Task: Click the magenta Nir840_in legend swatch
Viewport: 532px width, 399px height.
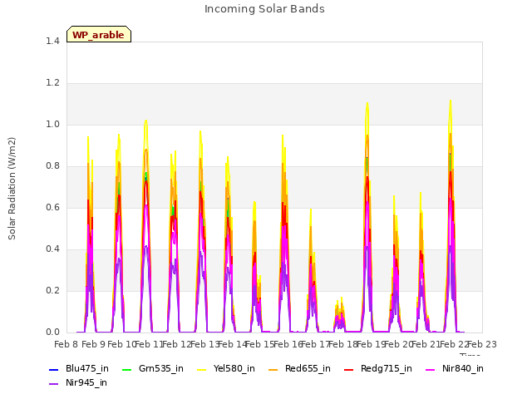Action: [x=431, y=369]
